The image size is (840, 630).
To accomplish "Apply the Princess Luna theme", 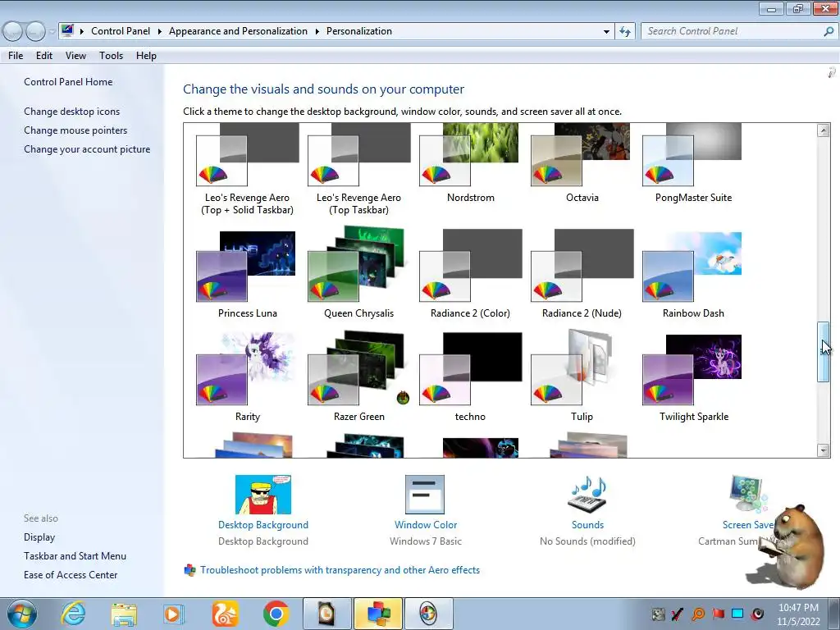I will pyautogui.click(x=247, y=274).
